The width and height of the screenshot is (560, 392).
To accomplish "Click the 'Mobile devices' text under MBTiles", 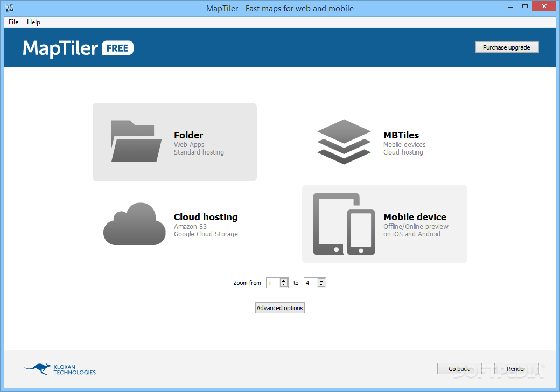I will pos(404,145).
